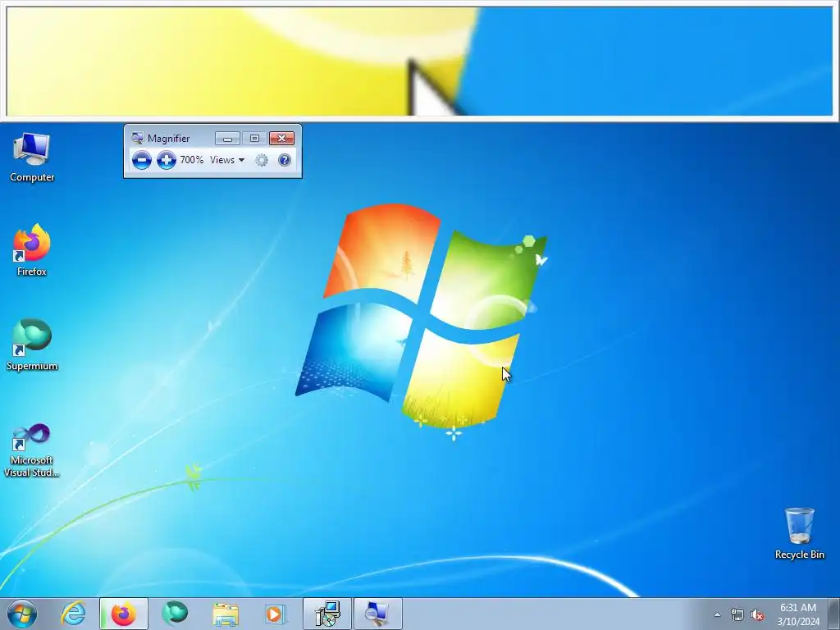Switch to the Magnifier taskbar button

377,614
